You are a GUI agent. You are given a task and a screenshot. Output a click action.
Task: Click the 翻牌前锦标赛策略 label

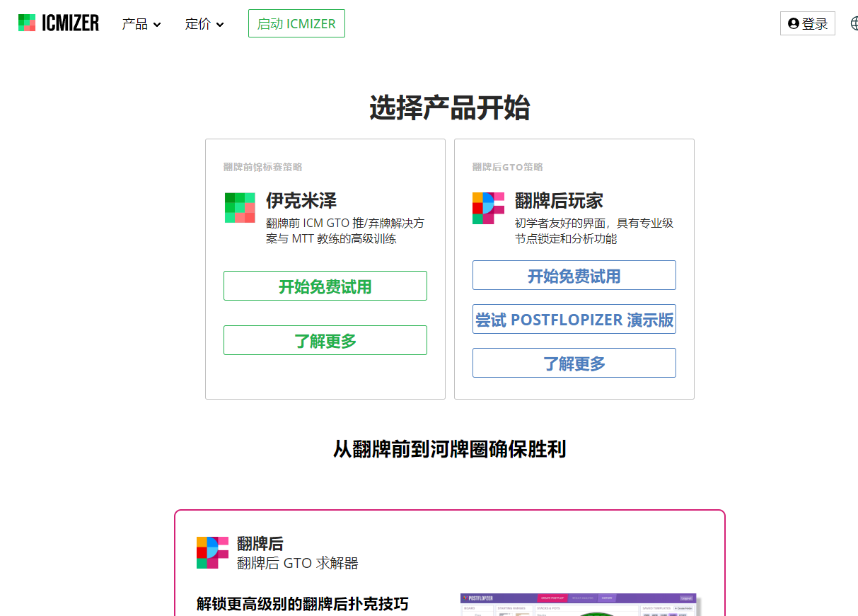pos(263,167)
